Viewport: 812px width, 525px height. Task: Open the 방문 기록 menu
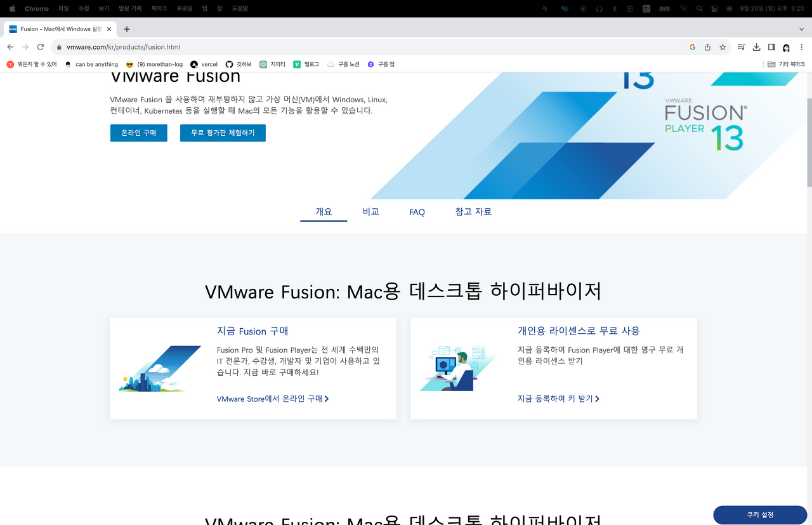pos(130,8)
